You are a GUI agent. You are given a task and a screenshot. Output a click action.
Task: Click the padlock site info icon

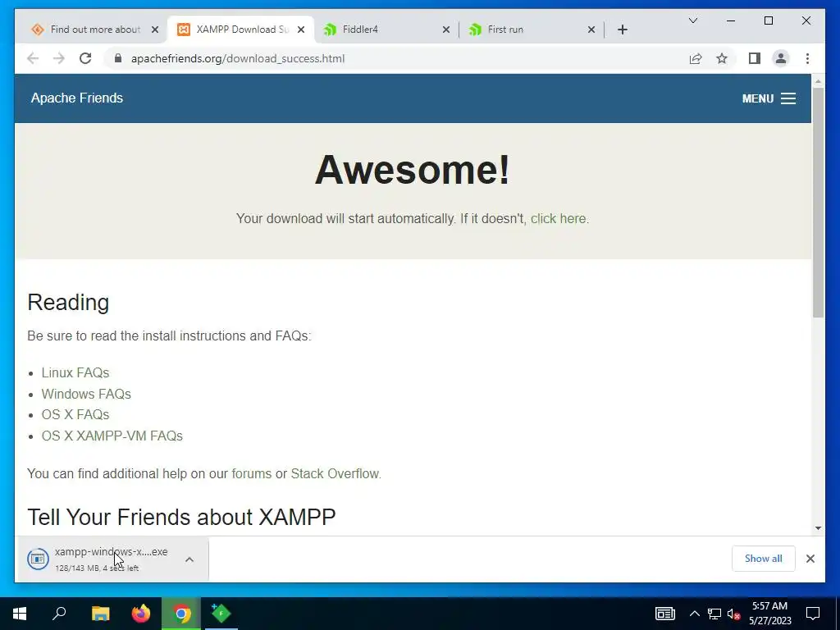tap(118, 58)
